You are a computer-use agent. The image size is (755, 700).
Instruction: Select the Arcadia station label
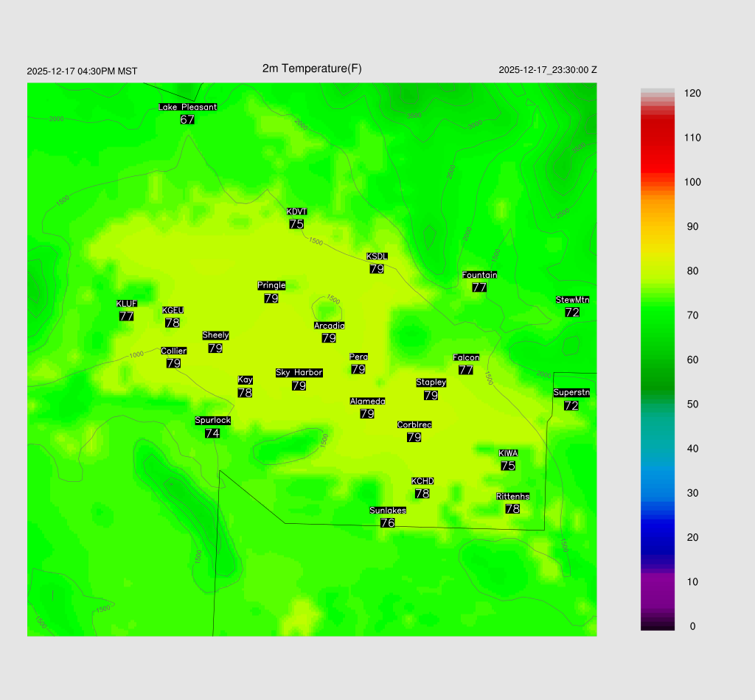329,326
